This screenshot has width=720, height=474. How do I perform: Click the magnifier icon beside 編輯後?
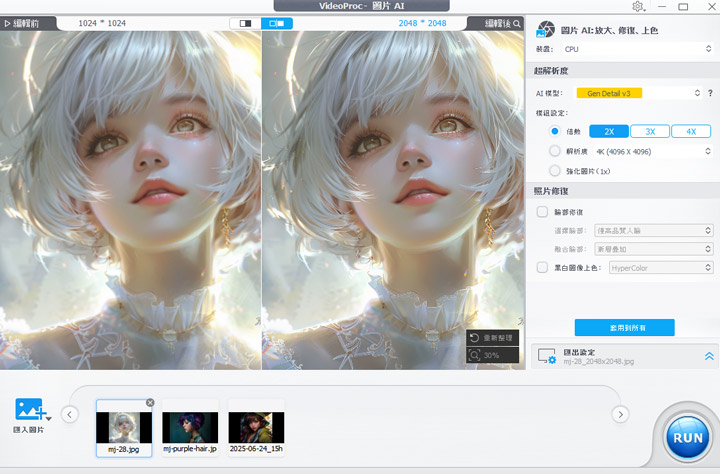click(x=517, y=23)
